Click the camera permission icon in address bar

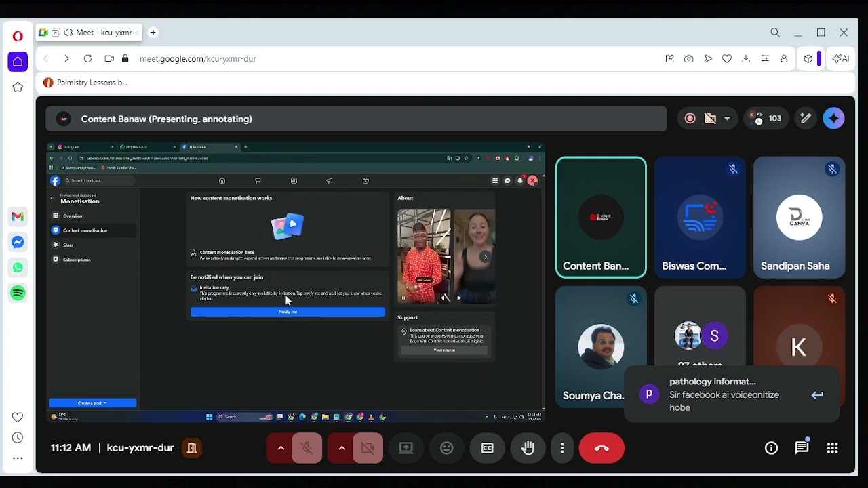(x=109, y=59)
